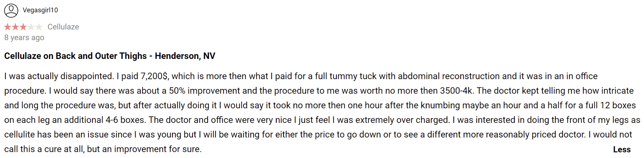Collapse the review using the Less button
This screenshot has height=158, width=644.
pyautogui.click(x=622, y=149)
